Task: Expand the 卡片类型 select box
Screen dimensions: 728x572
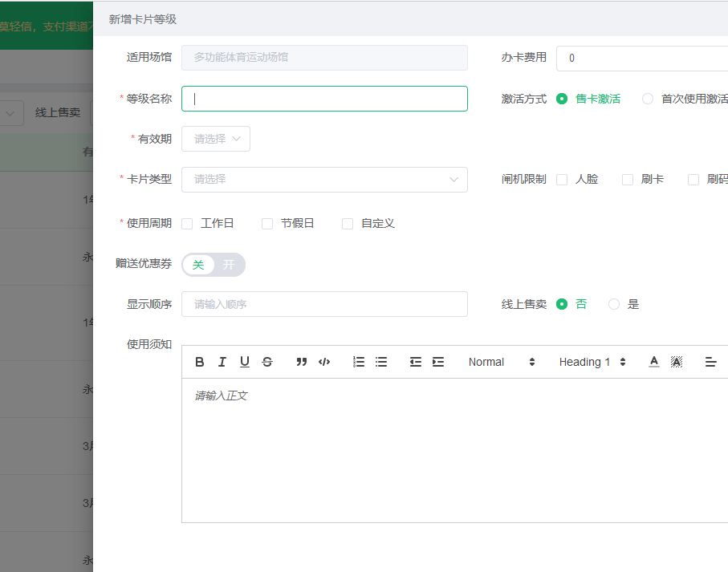Action: point(324,180)
